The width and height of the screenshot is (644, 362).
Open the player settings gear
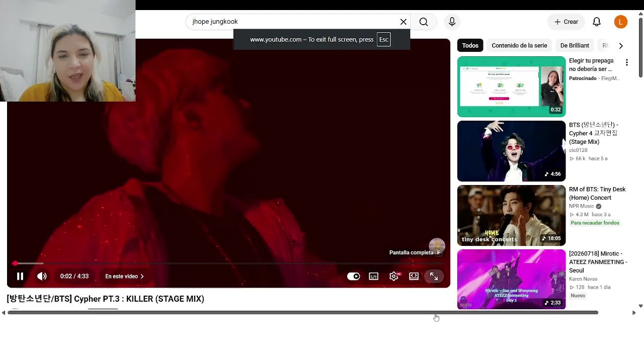click(394, 276)
